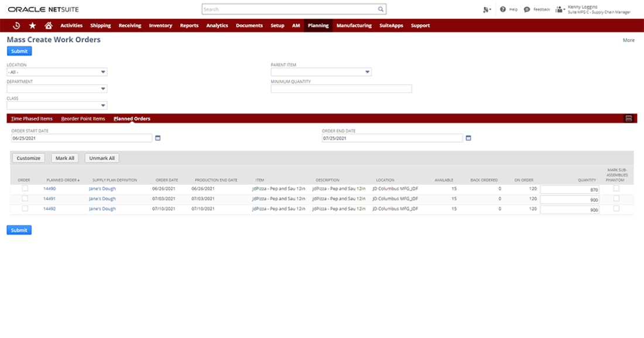Click the search magnifier icon
Image resolution: width=644 pixels, height=338 pixels.
pos(381,9)
